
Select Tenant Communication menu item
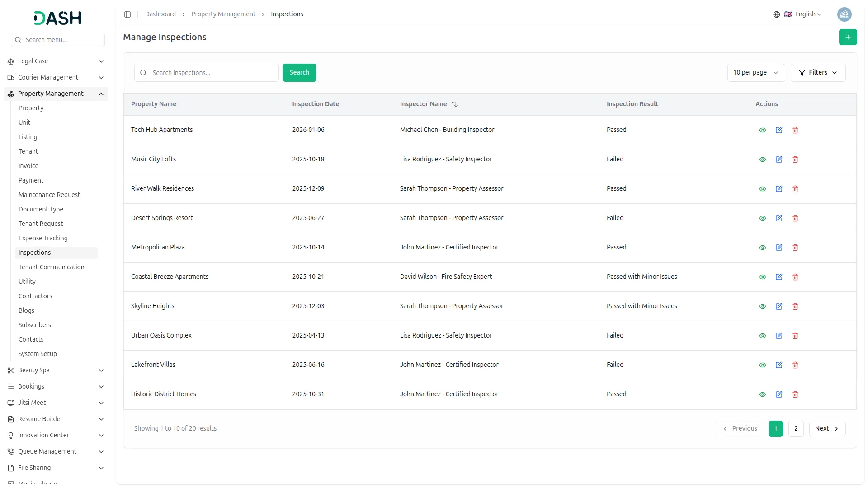[51, 267]
